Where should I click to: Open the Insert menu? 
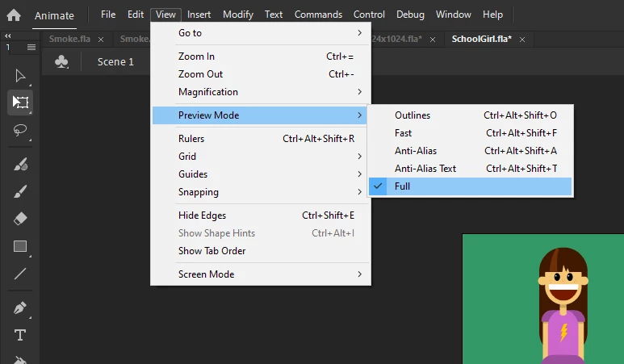199,15
